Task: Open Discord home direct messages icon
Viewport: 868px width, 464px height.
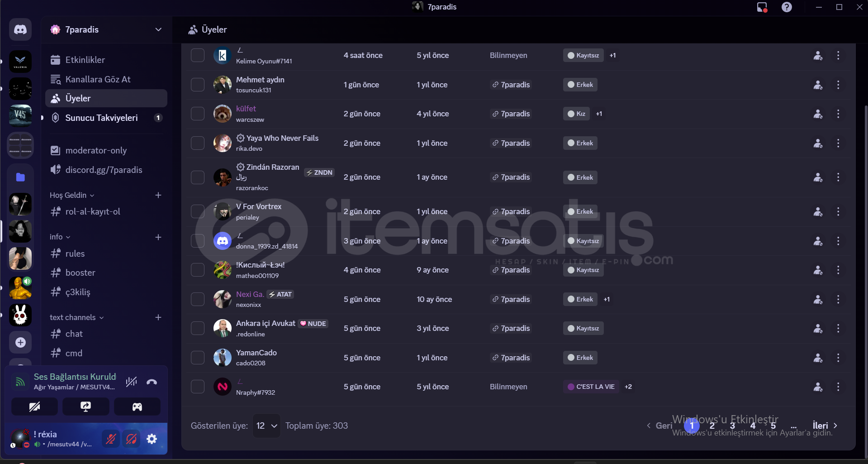Action: [x=20, y=30]
